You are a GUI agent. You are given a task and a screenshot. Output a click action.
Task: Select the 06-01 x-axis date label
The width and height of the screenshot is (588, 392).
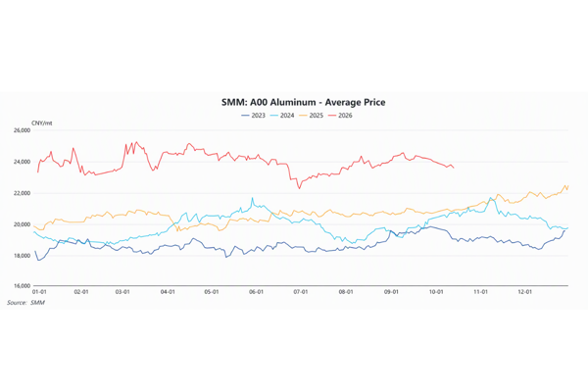[256, 292]
